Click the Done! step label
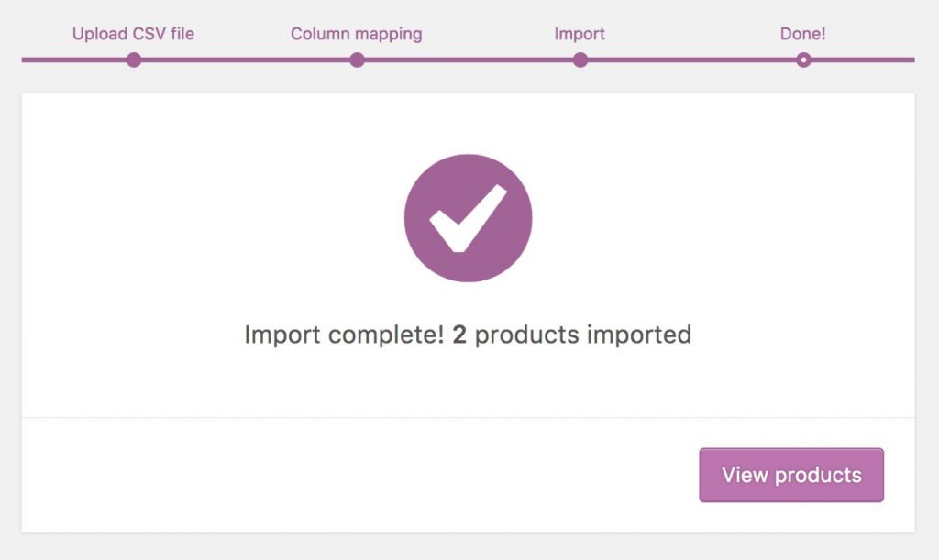The image size is (939, 560). [803, 34]
